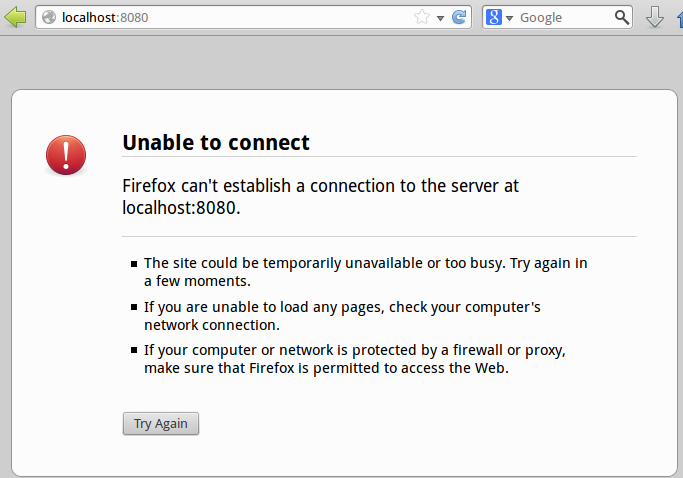Click the globe site identity icon
Viewport: 683px width, 478px height.
[49, 17]
